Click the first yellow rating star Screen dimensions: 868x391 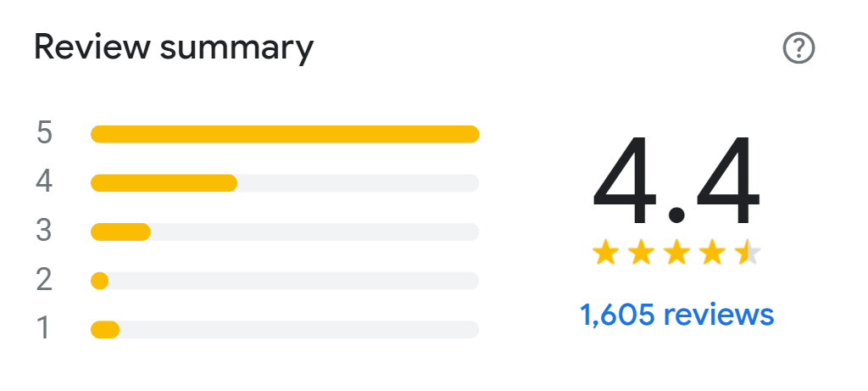tap(604, 252)
